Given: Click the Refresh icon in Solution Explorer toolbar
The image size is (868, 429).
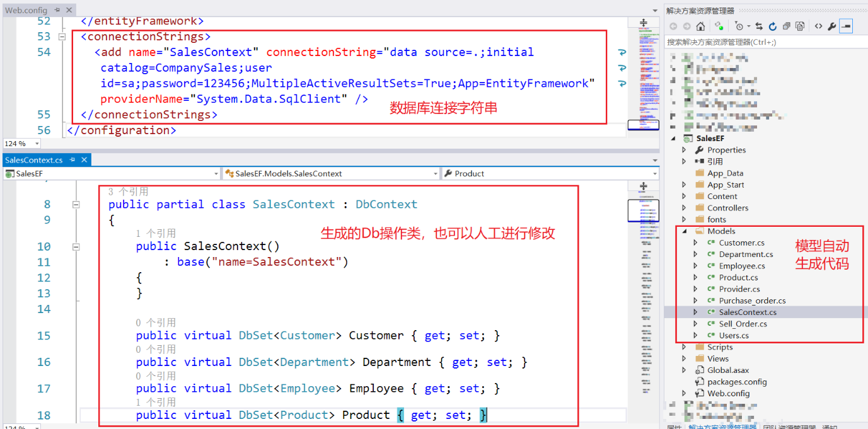Looking at the screenshot, I should point(772,26).
